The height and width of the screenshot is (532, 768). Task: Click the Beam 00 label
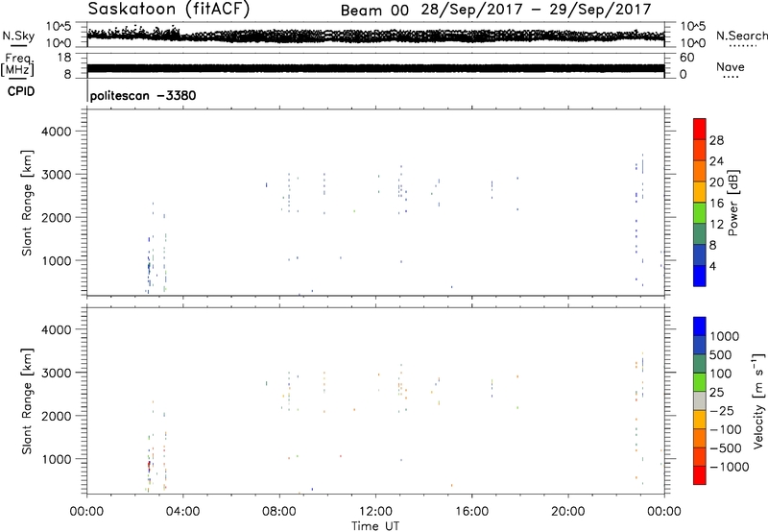tap(374, 11)
